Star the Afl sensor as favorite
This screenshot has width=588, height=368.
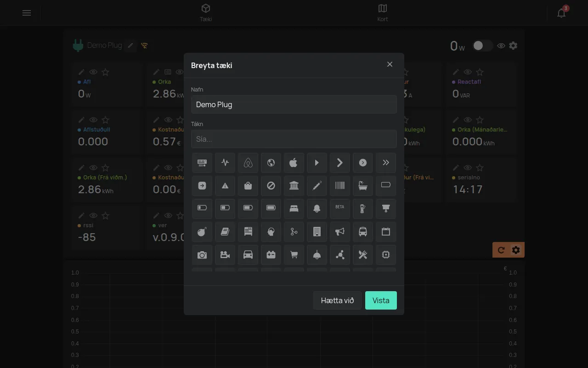click(105, 72)
